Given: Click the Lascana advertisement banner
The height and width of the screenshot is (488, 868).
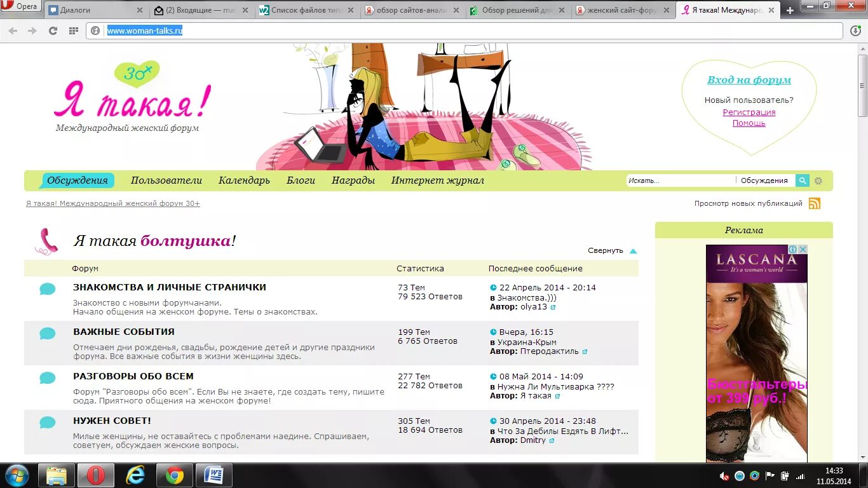Looking at the screenshot, I should (757, 353).
